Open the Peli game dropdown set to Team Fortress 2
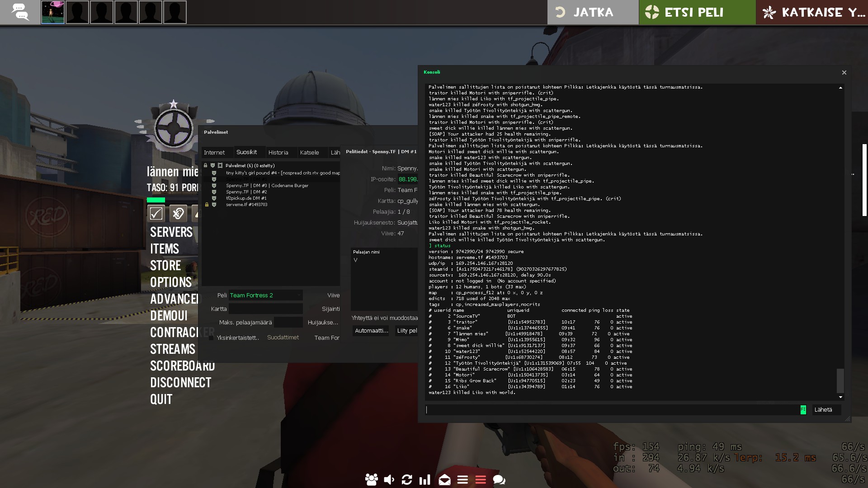Screen dimensions: 868x488 point(265,296)
